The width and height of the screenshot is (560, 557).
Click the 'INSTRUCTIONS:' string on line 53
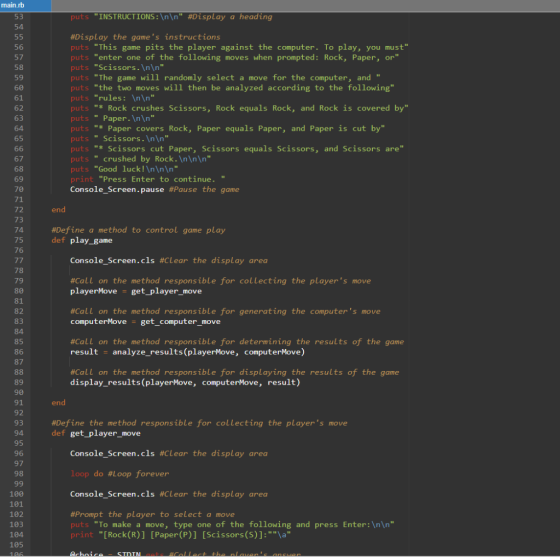pyautogui.click(x=138, y=17)
